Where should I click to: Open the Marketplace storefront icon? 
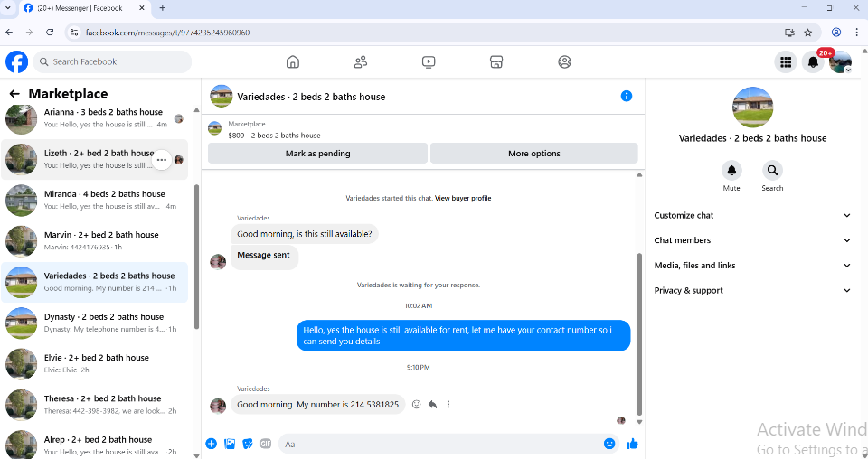(x=496, y=62)
